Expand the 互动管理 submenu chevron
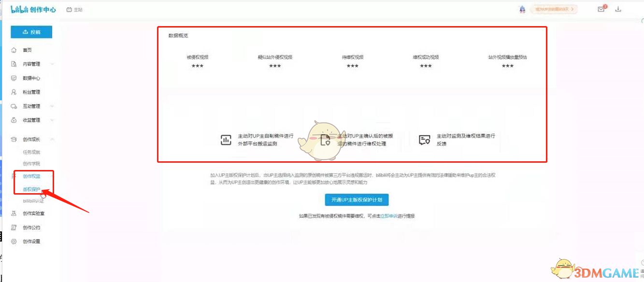Image resolution: width=644 pixels, height=282 pixels. click(x=52, y=106)
